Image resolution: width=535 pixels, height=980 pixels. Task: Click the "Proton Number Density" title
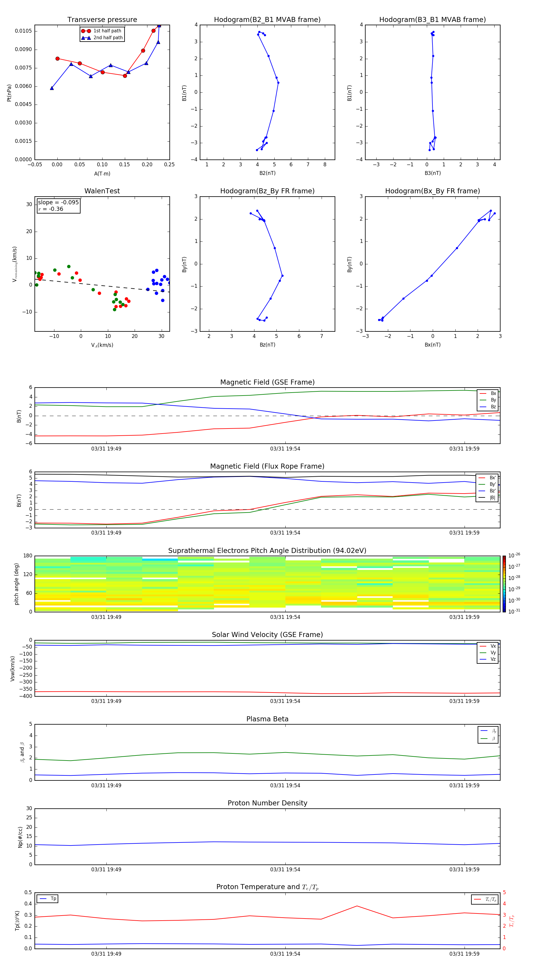coord(267,803)
